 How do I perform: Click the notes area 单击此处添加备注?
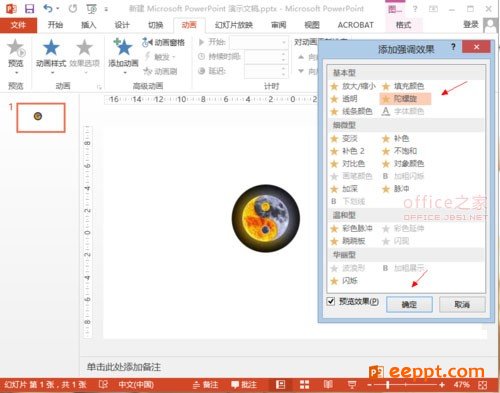[x=124, y=367]
